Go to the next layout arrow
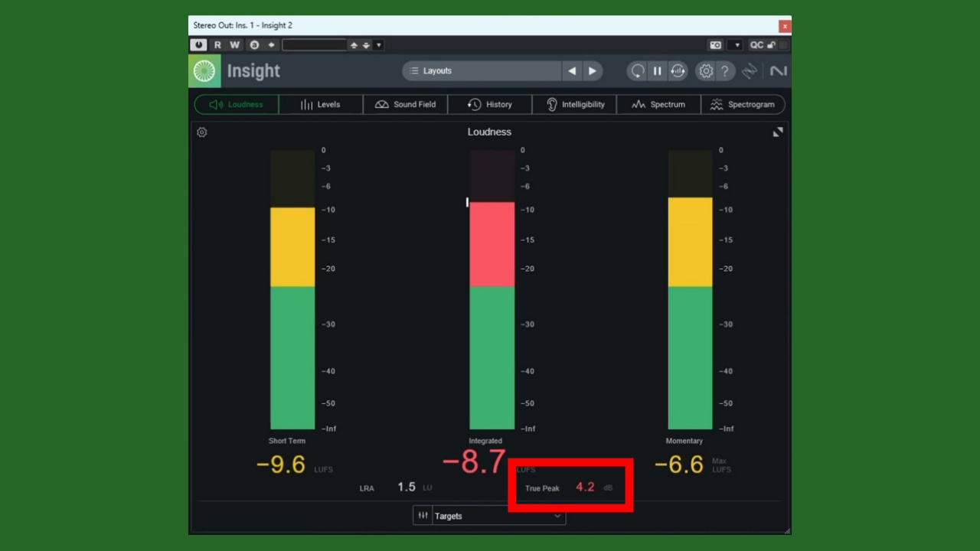This screenshot has height=551, width=980. pyautogui.click(x=592, y=71)
